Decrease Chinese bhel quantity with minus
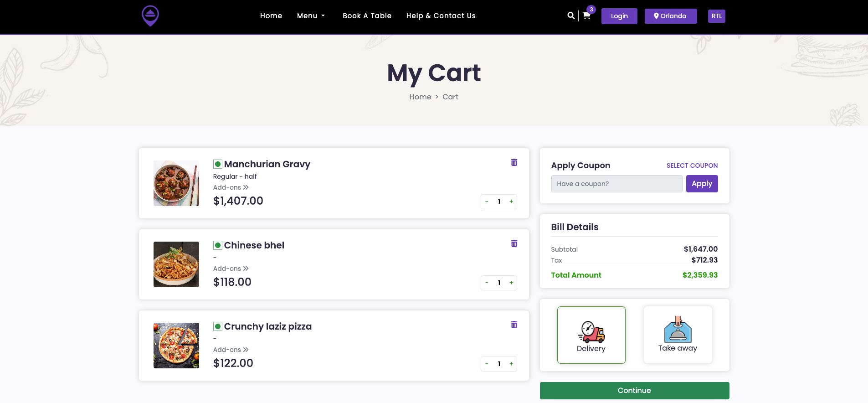This screenshot has width=868, height=403. tap(487, 283)
